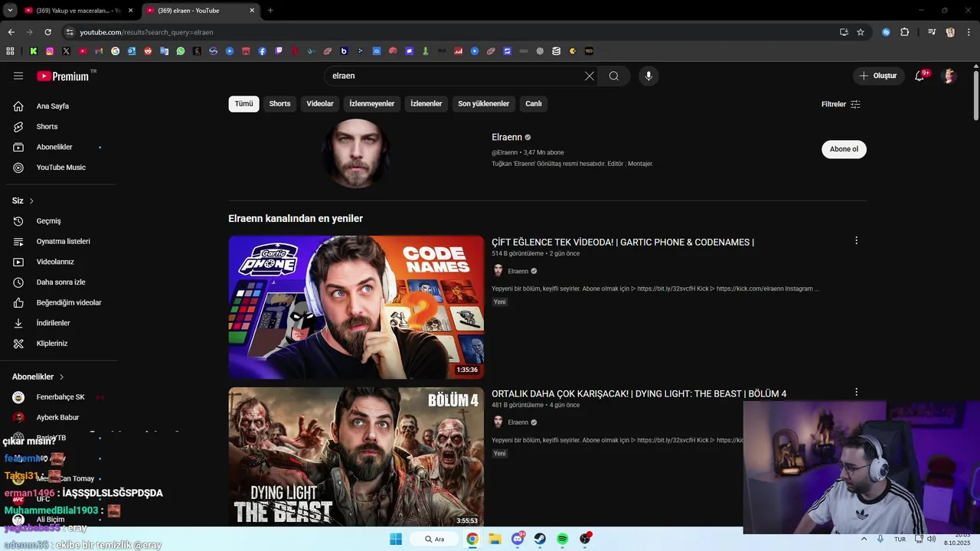The width and height of the screenshot is (980, 551).
Task: Open the Windows Start menu
Action: (x=396, y=539)
